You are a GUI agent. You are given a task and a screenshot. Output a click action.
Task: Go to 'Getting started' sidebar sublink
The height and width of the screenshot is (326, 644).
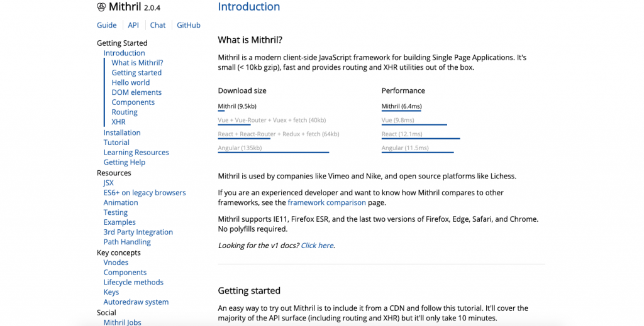pyautogui.click(x=136, y=73)
